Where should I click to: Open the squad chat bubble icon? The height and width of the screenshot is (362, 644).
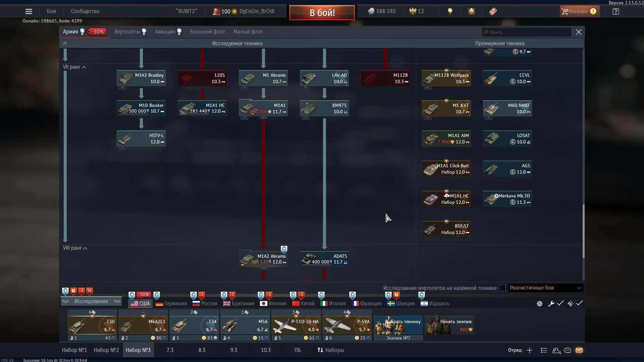(x=568, y=350)
